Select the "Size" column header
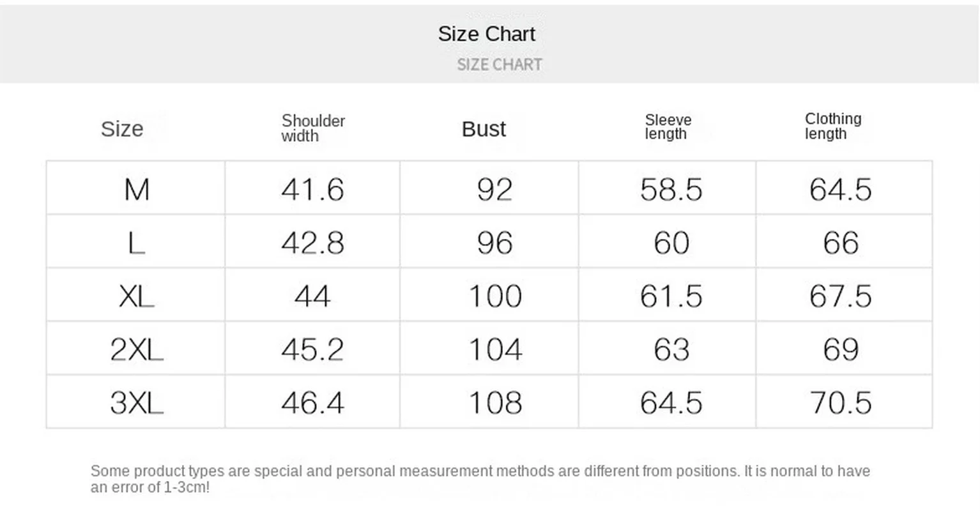The height and width of the screenshot is (511, 980). tap(122, 129)
